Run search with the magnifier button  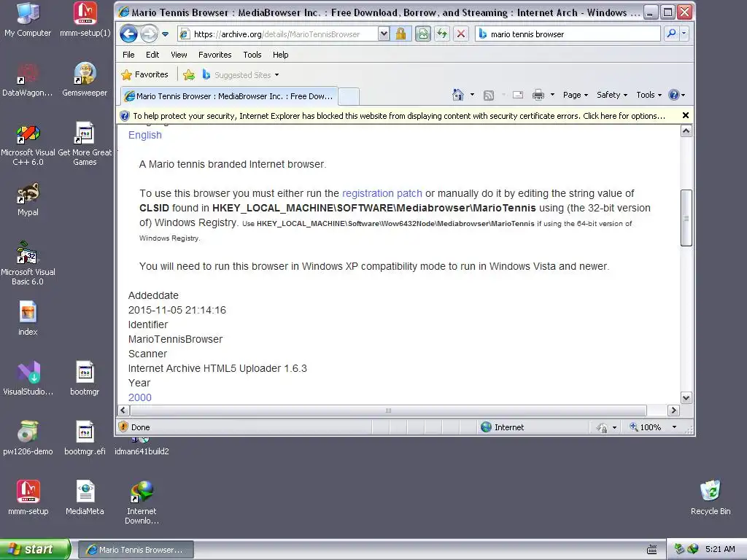coord(671,34)
